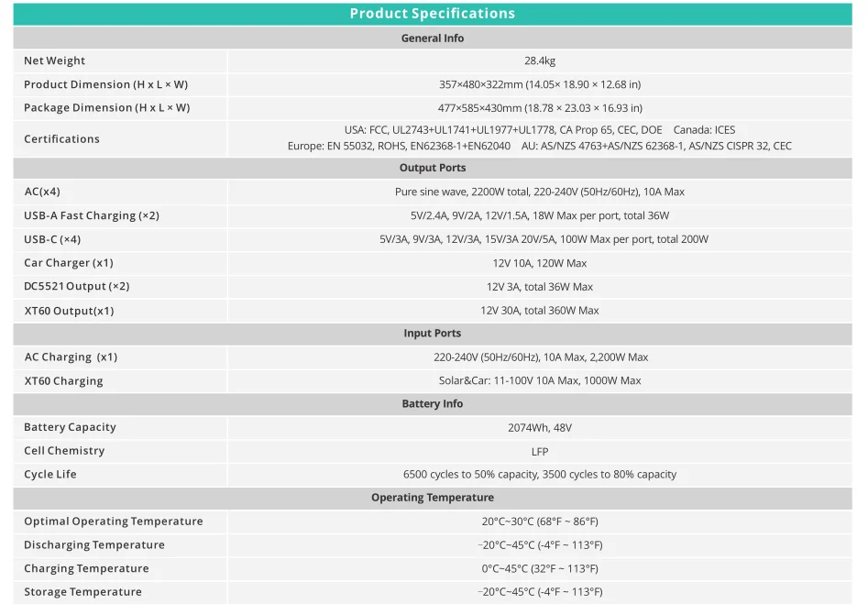Screen dimensions: 868x615
Task: Click the Package Dimension value cell
Action: pos(540,108)
